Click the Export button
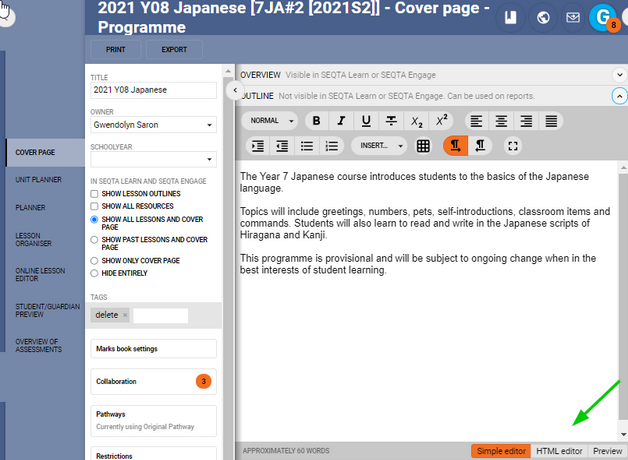 tap(173, 49)
